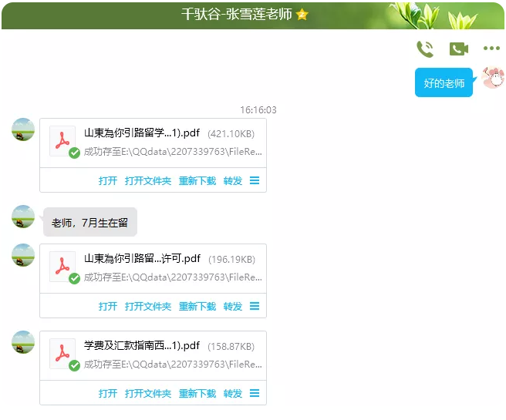506x420 pixels.
Task: Click the '好的老师' blue message bubble
Action: click(444, 82)
